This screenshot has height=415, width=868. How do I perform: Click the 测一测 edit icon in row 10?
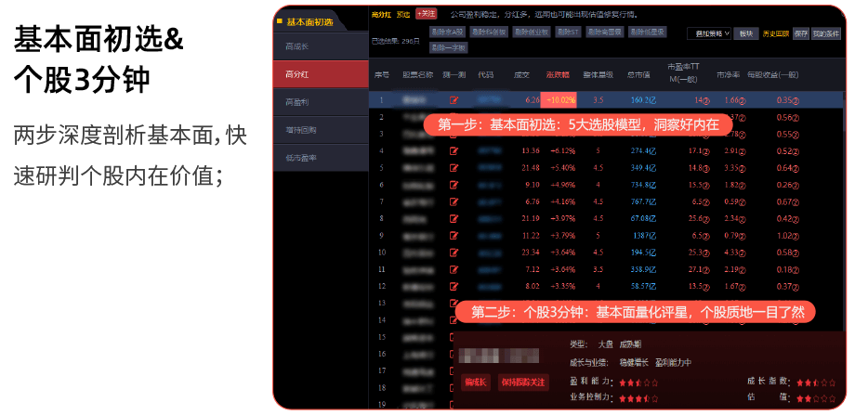point(454,252)
